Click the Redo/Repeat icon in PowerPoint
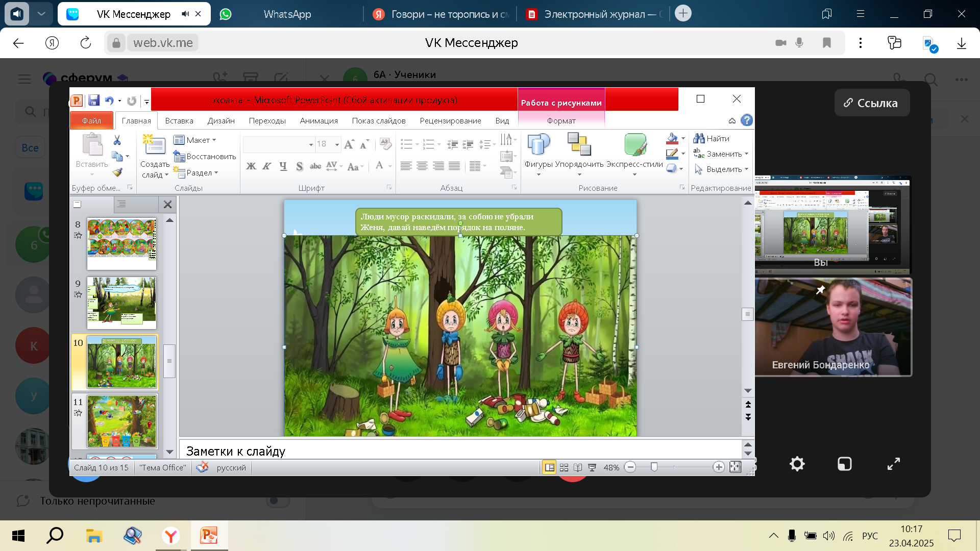Image resolution: width=980 pixels, height=551 pixels. click(x=132, y=101)
